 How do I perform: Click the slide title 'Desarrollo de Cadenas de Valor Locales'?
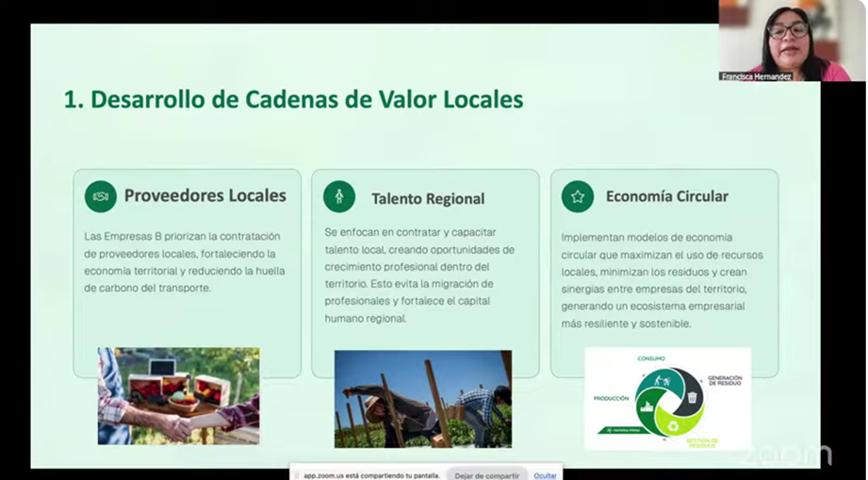[x=293, y=99]
